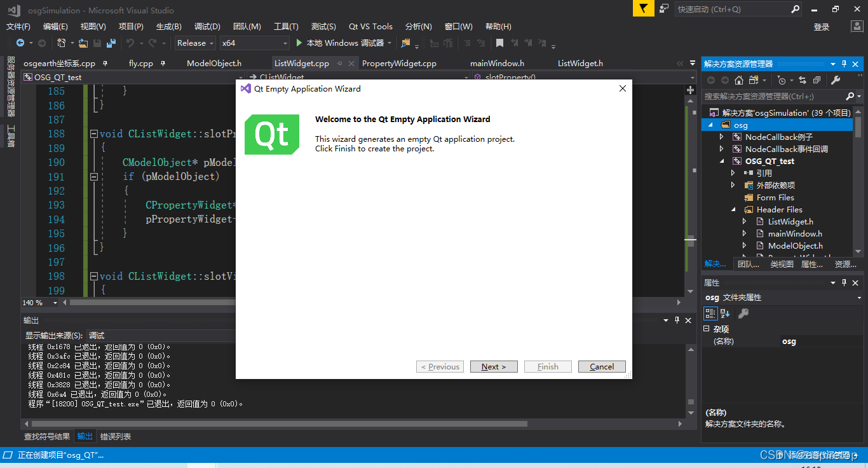Viewport: 868px width, 468px height.
Task: Open the 视图(V) menu
Action: (93, 27)
